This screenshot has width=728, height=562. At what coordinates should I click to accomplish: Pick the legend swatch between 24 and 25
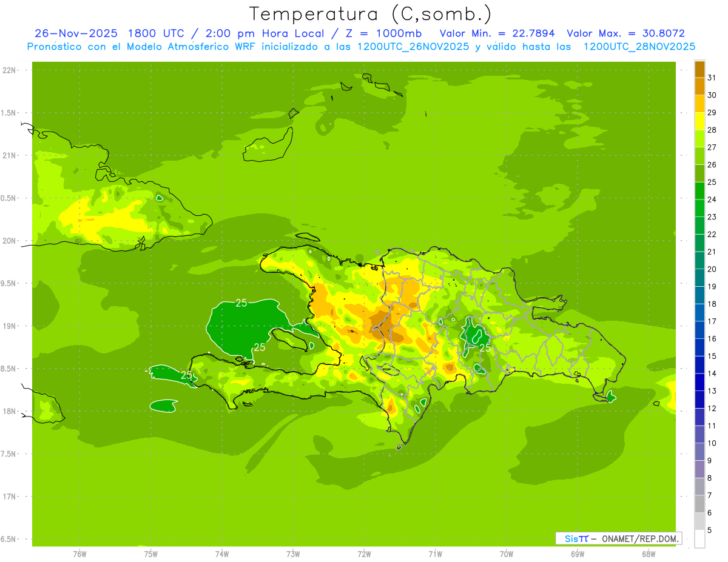699,191
